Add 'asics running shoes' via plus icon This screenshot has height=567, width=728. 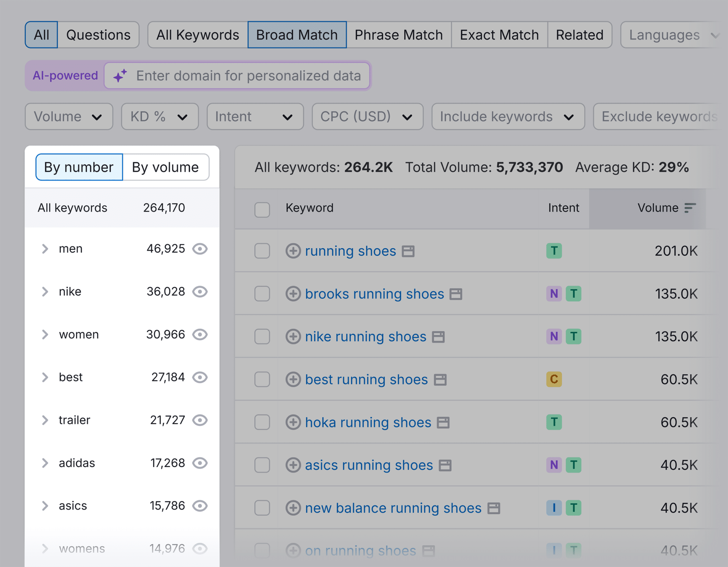tap(293, 465)
